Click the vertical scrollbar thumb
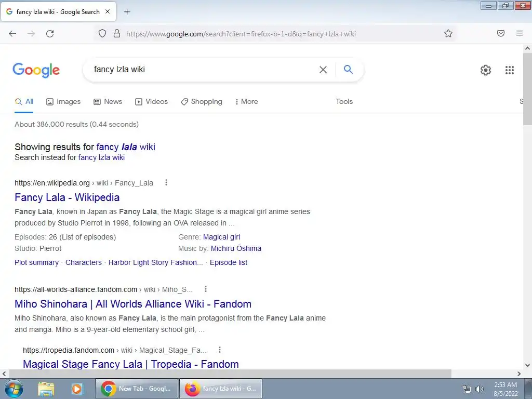The height and width of the screenshot is (399, 532). (x=527, y=89)
